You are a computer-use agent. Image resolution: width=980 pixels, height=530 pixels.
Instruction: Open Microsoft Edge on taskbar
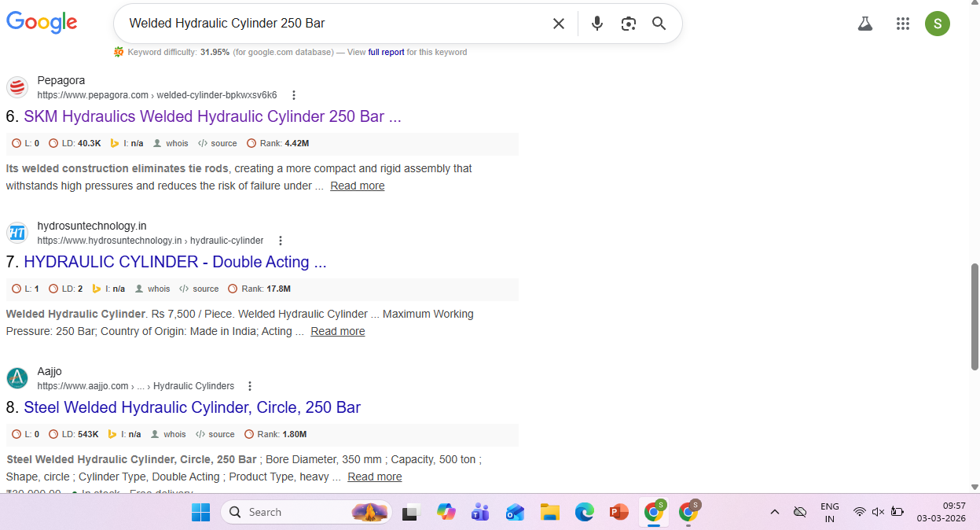(584, 512)
